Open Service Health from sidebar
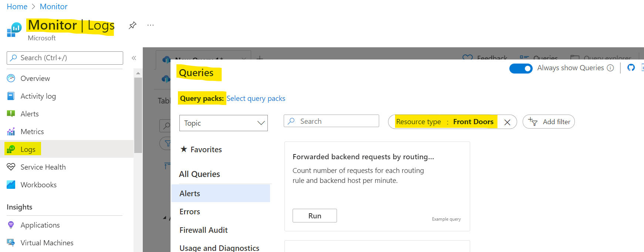The width and height of the screenshot is (644, 252). coord(43,167)
